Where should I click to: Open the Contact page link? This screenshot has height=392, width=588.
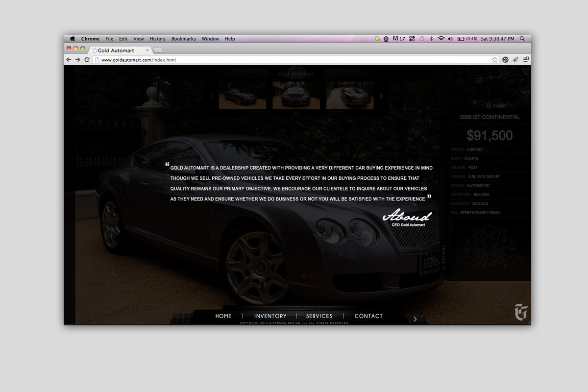click(x=368, y=316)
